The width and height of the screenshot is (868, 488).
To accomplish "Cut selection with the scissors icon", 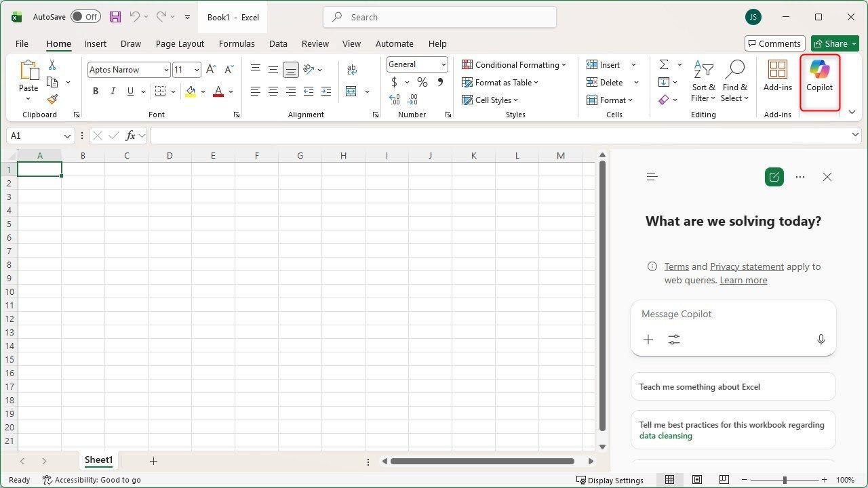I will 52,65.
